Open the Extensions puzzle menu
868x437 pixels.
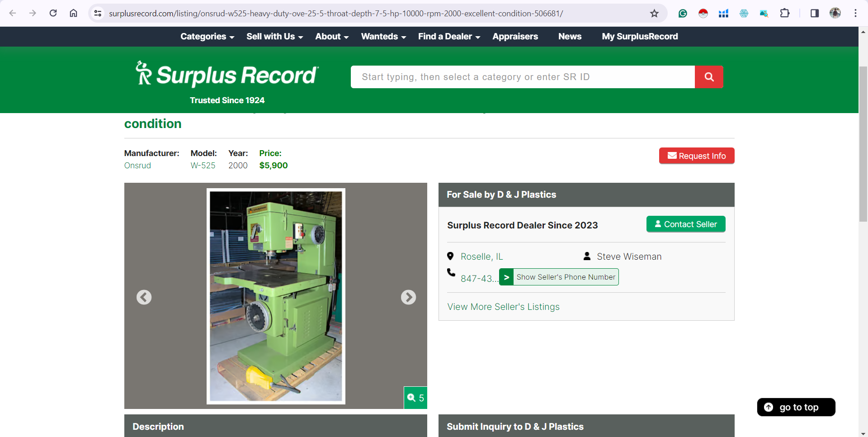pyautogui.click(x=785, y=13)
